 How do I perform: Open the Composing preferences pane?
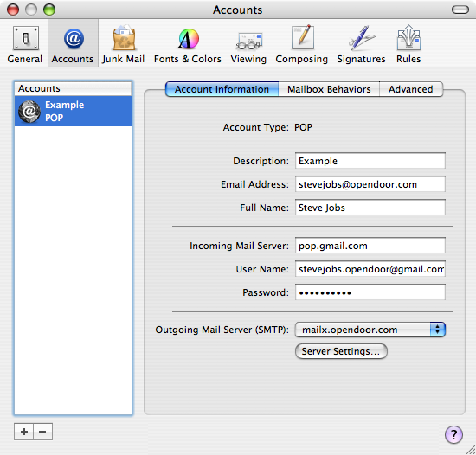click(x=302, y=45)
